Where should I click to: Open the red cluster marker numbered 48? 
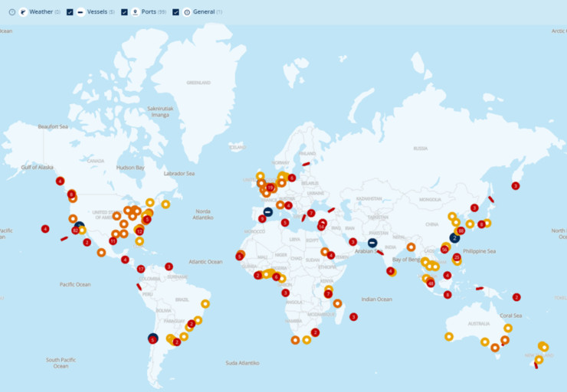431,283
